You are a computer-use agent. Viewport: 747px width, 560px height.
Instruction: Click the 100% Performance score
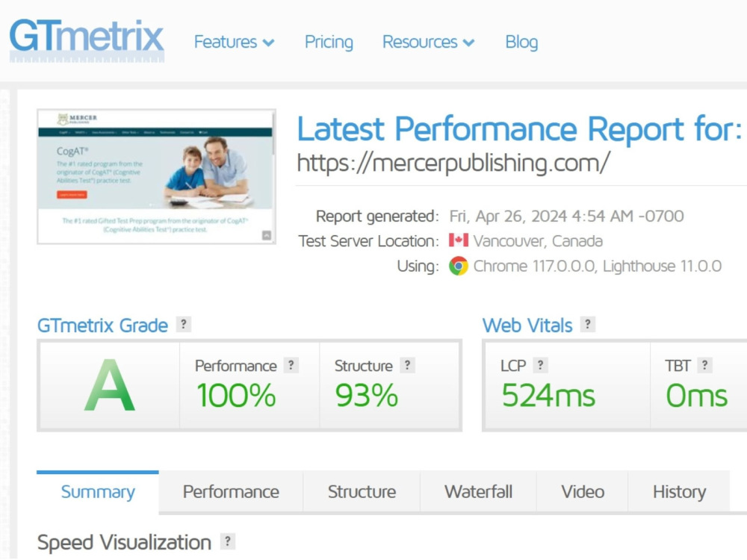[x=236, y=395]
